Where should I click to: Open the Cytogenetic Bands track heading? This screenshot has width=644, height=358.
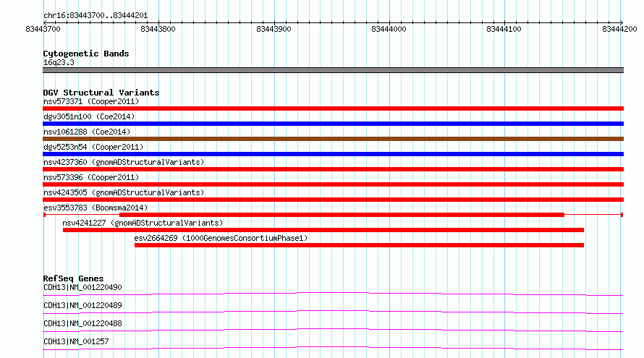point(86,54)
